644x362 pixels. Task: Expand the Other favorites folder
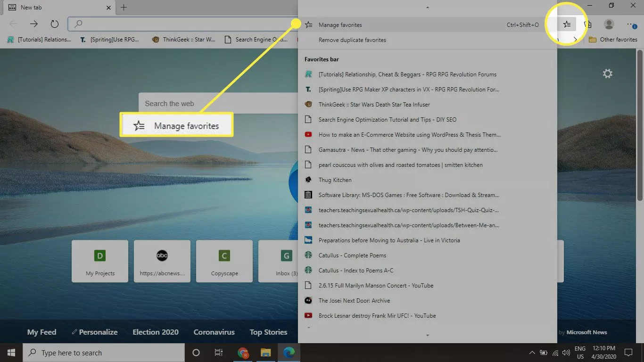[x=613, y=40]
